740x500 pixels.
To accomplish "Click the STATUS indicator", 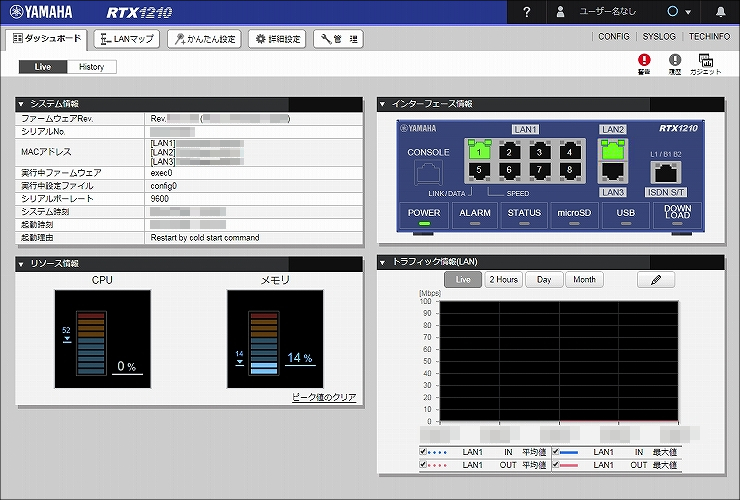I will (524, 215).
